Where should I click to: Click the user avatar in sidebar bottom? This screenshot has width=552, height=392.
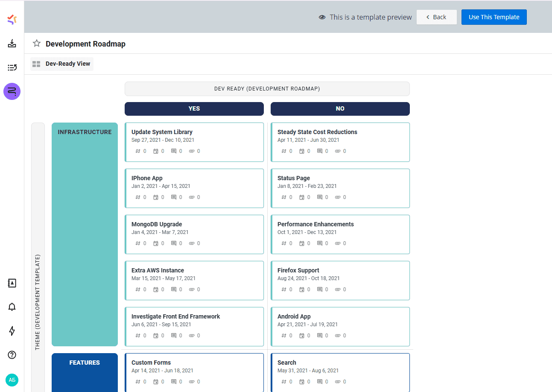pos(12,380)
